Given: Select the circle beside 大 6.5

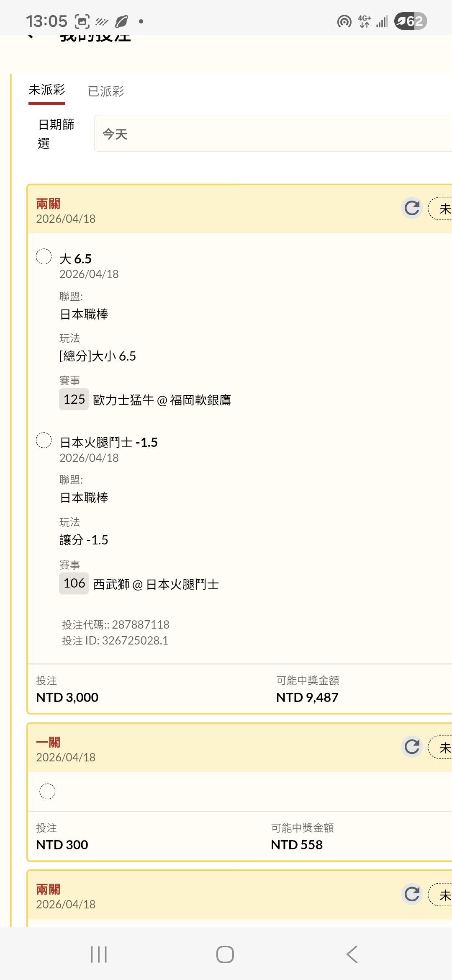Looking at the screenshot, I should 44,256.
